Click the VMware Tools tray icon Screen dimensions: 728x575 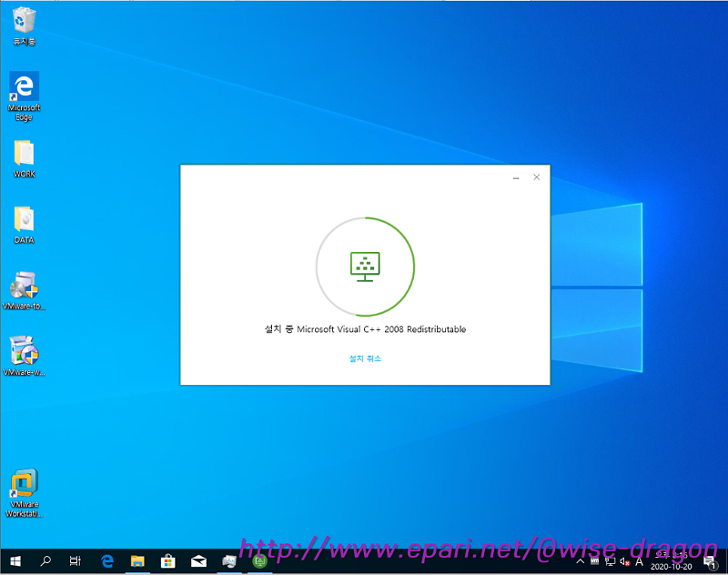pos(595,562)
